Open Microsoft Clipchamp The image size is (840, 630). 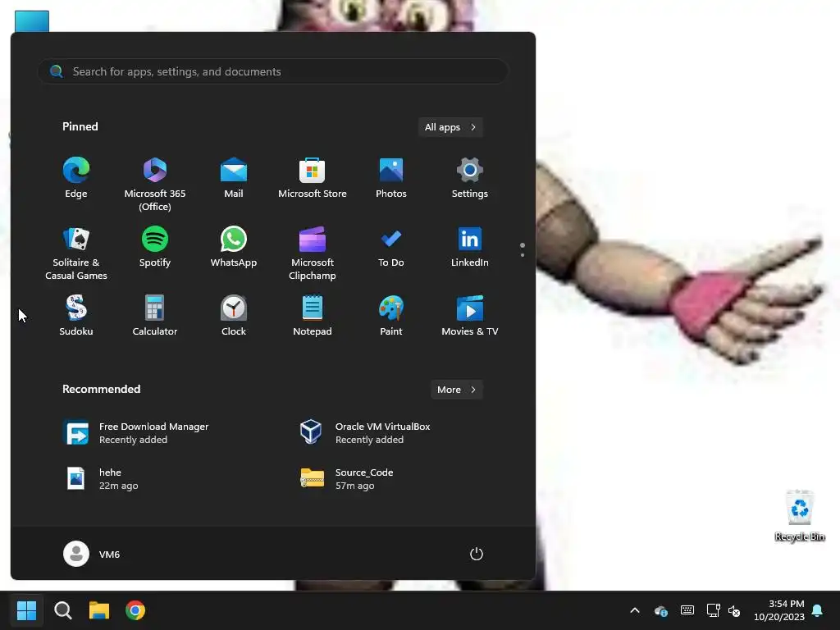(x=313, y=253)
